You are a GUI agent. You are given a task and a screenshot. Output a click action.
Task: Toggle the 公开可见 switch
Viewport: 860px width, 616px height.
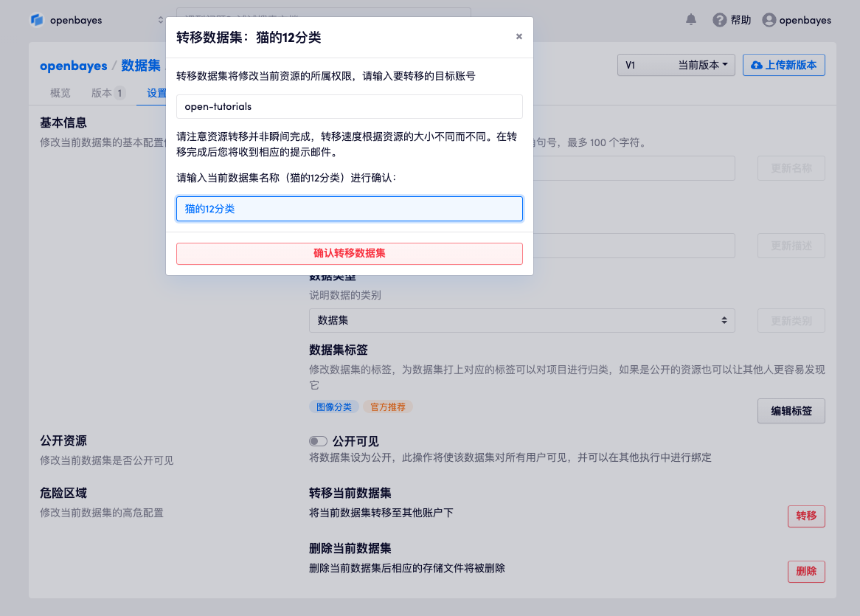click(x=318, y=441)
